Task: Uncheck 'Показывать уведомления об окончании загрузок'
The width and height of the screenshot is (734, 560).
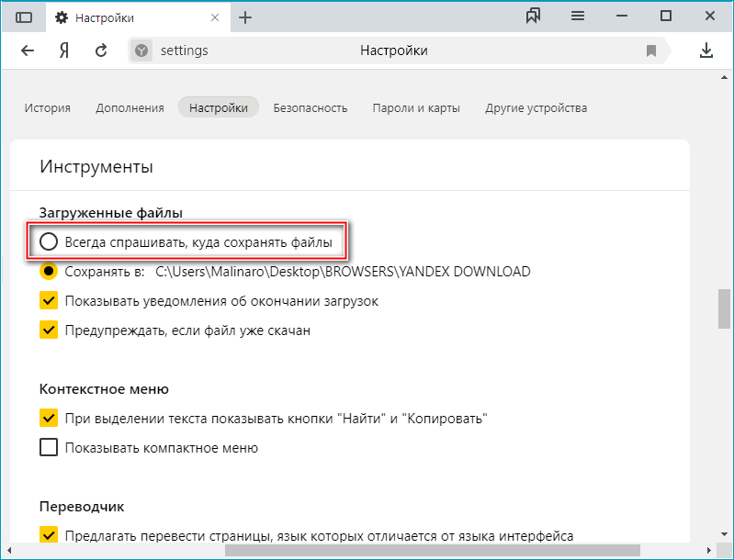Action: tap(49, 301)
